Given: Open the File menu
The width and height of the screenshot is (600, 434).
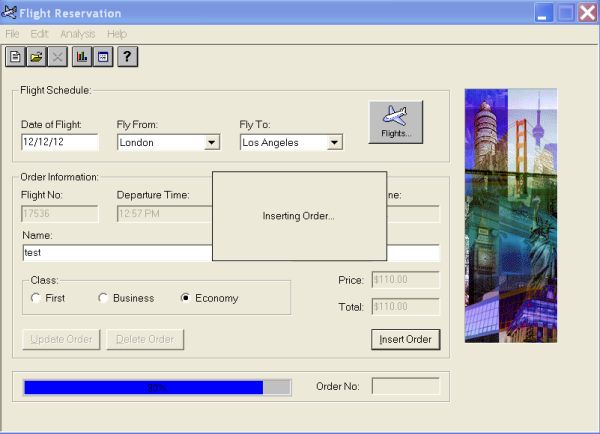Looking at the screenshot, I should 12,34.
